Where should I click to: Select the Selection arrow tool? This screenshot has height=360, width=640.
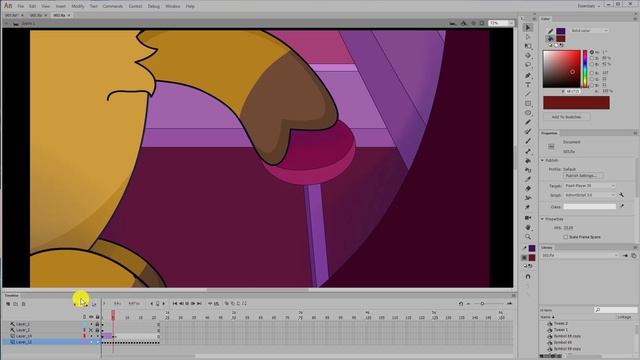coord(528,27)
